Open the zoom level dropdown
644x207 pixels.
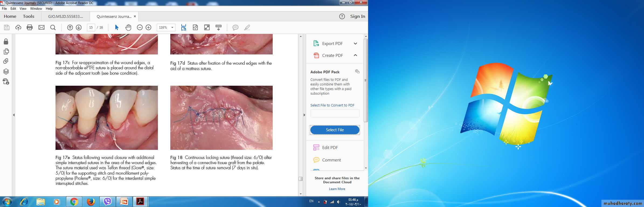point(172,27)
